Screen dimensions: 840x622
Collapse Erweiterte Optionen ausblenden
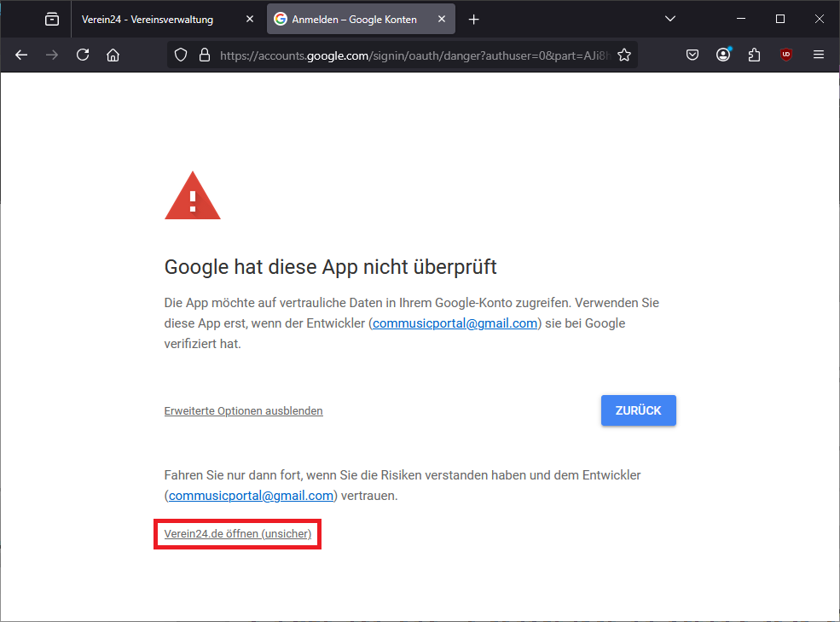tap(243, 410)
